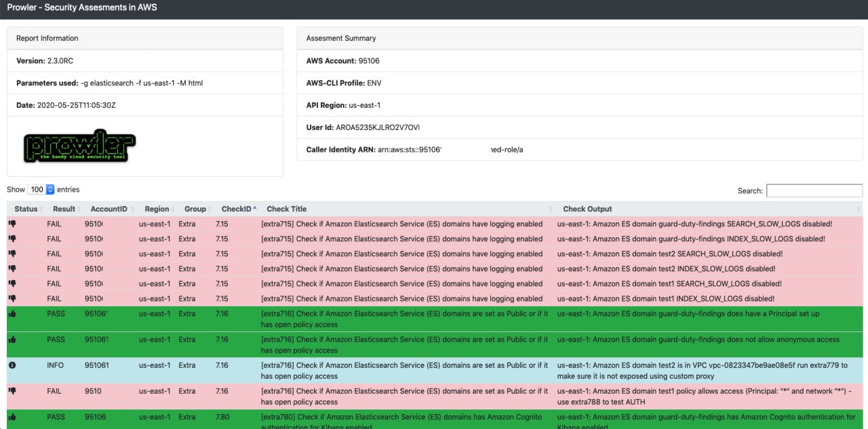Select 'AWS Account: 95106' text
The height and width of the screenshot is (429, 868).
343,60
